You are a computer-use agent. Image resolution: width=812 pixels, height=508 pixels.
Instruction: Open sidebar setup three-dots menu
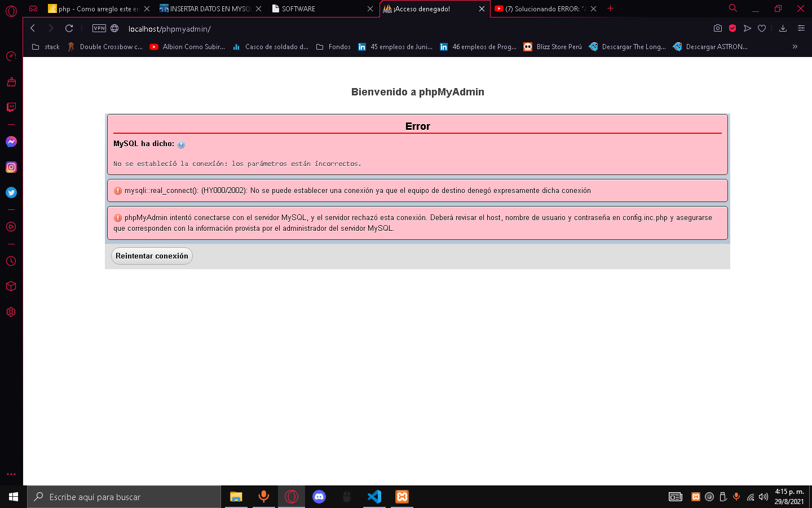point(11,474)
